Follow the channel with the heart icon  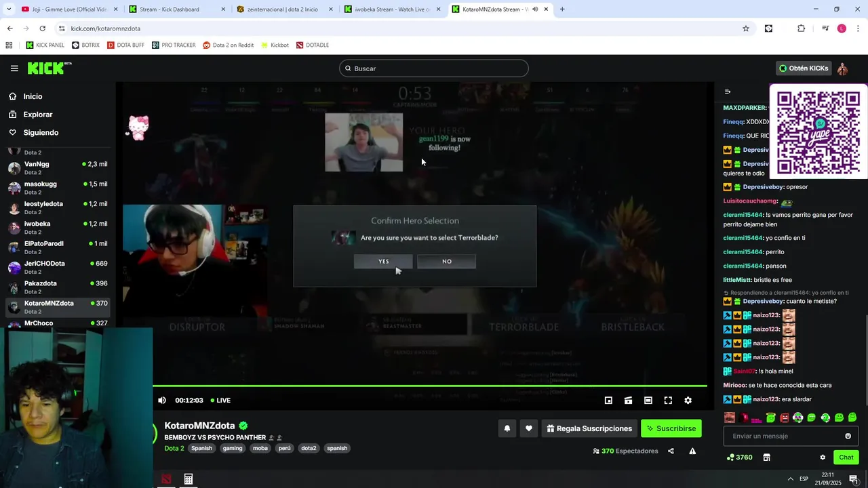click(x=529, y=428)
